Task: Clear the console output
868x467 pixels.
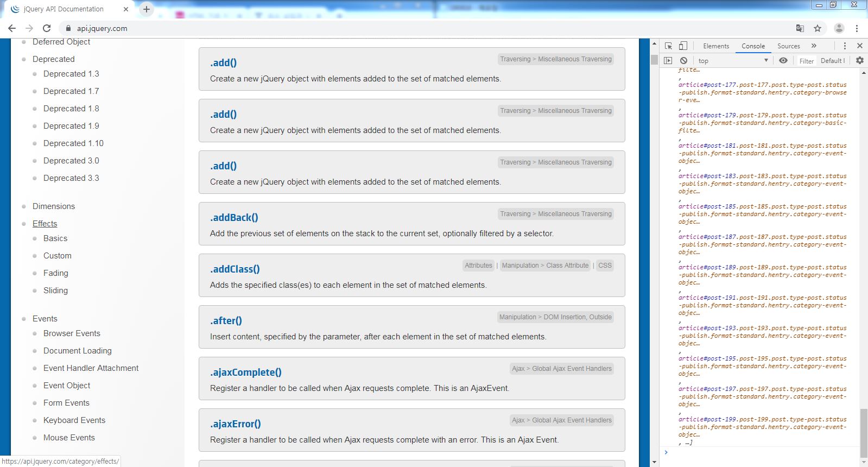Action: (x=684, y=61)
